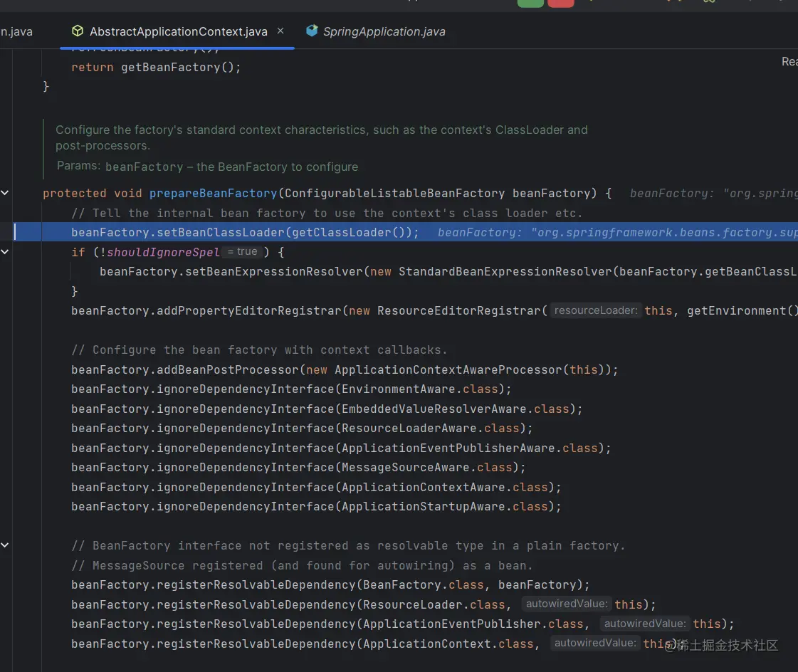Click ResourceEditorRegistrar constructor

click(458, 310)
